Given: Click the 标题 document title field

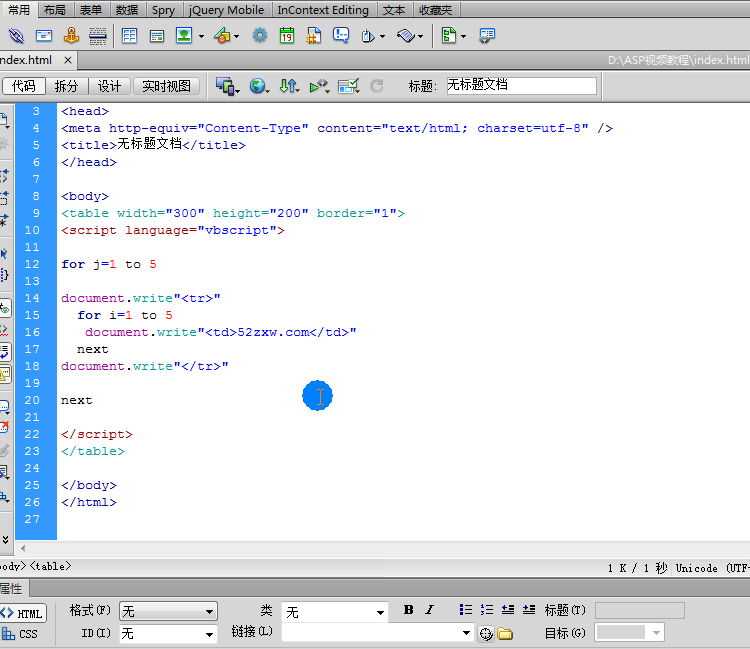Looking at the screenshot, I should tap(521, 86).
